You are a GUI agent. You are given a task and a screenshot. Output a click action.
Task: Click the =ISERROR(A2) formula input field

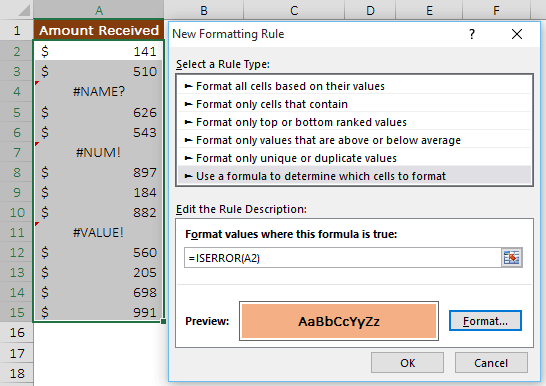tap(343, 258)
